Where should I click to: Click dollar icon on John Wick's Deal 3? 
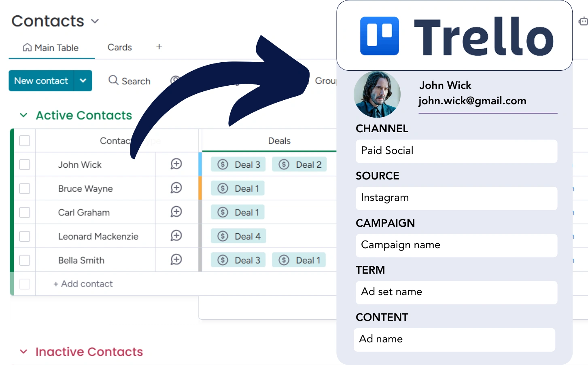[x=223, y=164]
